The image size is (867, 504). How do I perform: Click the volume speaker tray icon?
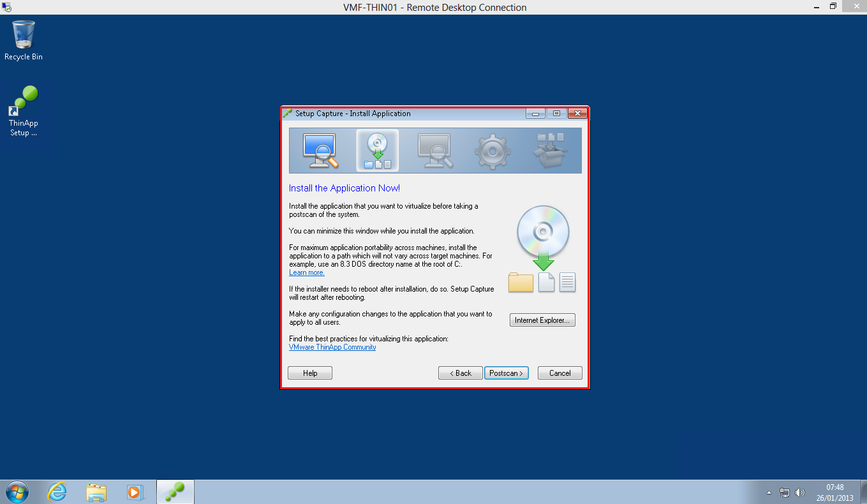click(800, 493)
